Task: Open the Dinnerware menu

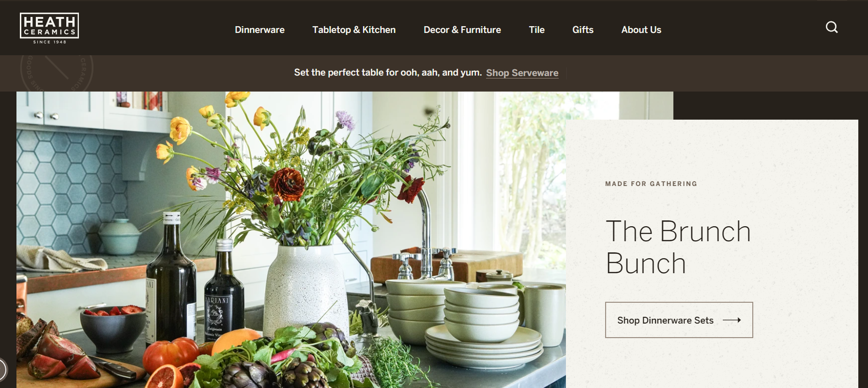Action: 259,30
